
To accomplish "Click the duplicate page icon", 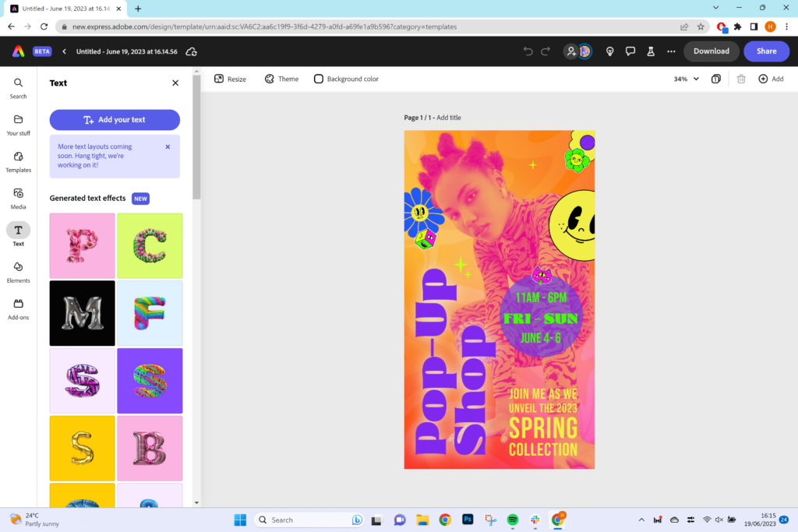I will click(x=715, y=79).
